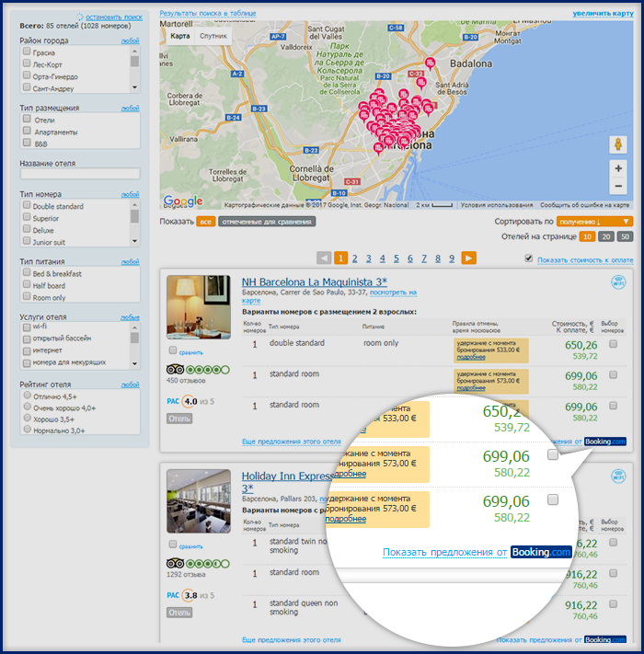Click Google logo on the map
Screen dimensions: 644x654
[183, 201]
